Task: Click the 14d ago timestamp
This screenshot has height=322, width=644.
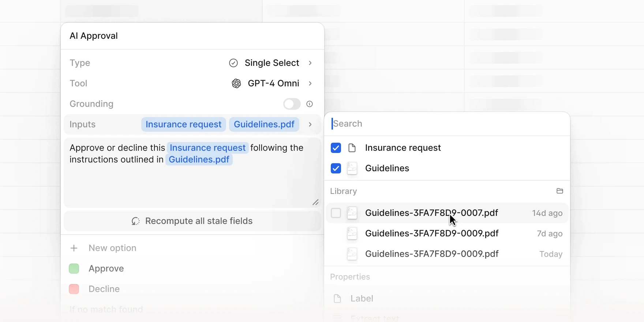Action: (x=547, y=213)
